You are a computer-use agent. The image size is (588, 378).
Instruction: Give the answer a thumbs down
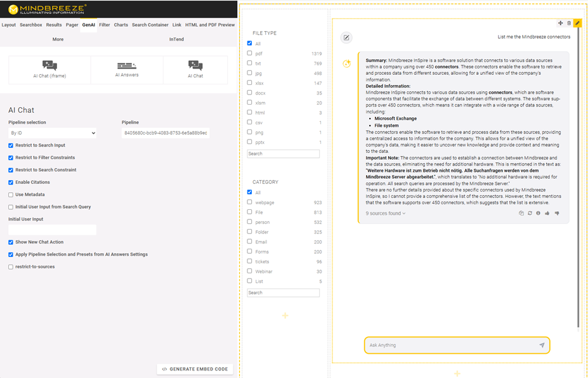[x=557, y=213]
